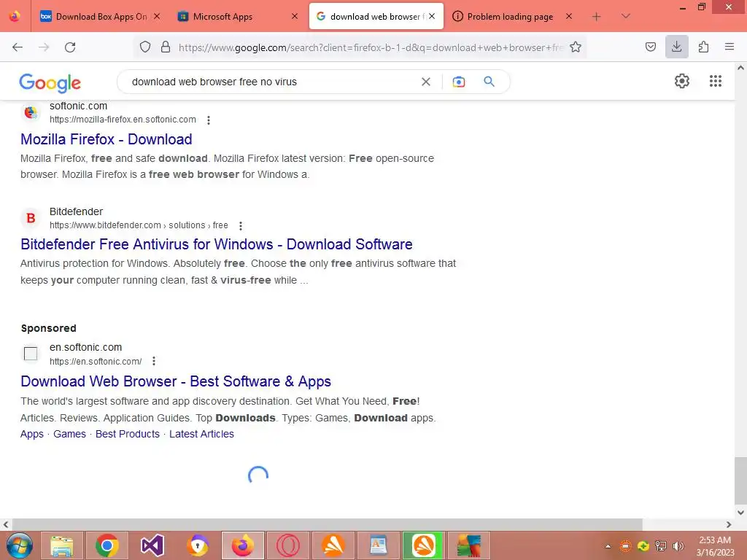Close the Problem loading page tab

(x=569, y=16)
